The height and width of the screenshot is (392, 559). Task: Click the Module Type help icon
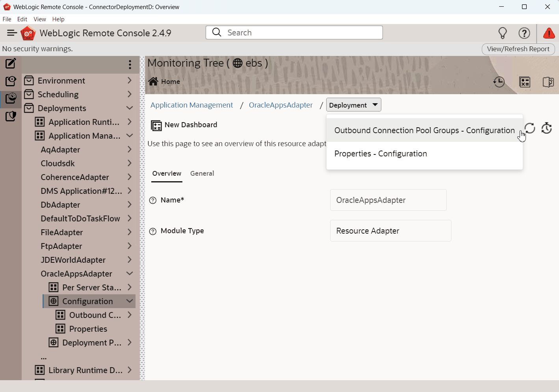(x=153, y=231)
